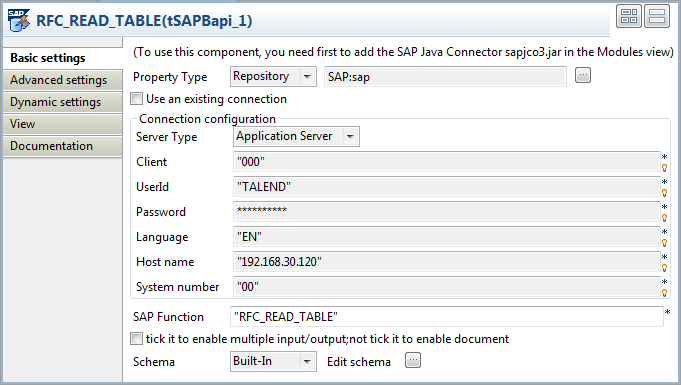Click the lightbulb hint icon beside Language
This screenshot has height=385, width=681.
click(664, 242)
